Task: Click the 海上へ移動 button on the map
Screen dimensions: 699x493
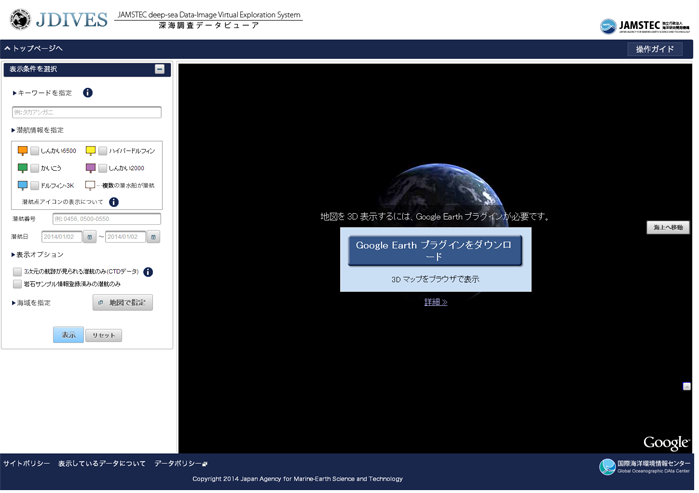Action: coord(668,227)
